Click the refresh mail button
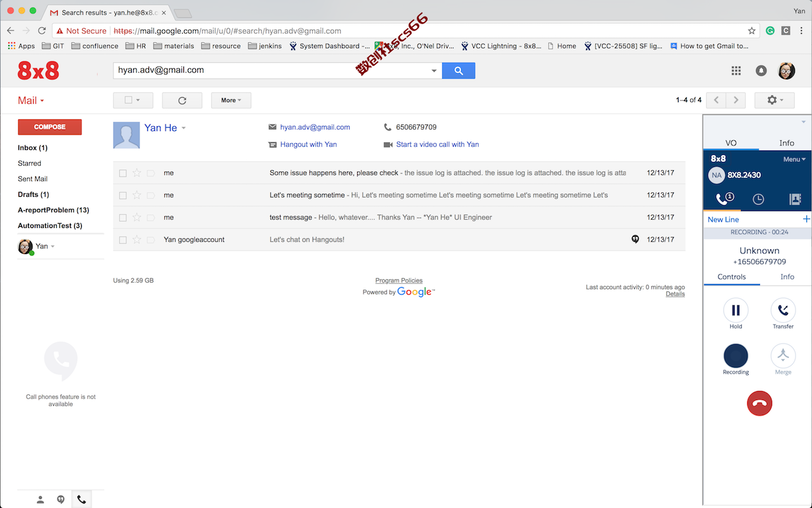This screenshot has height=508, width=812. [x=182, y=100]
